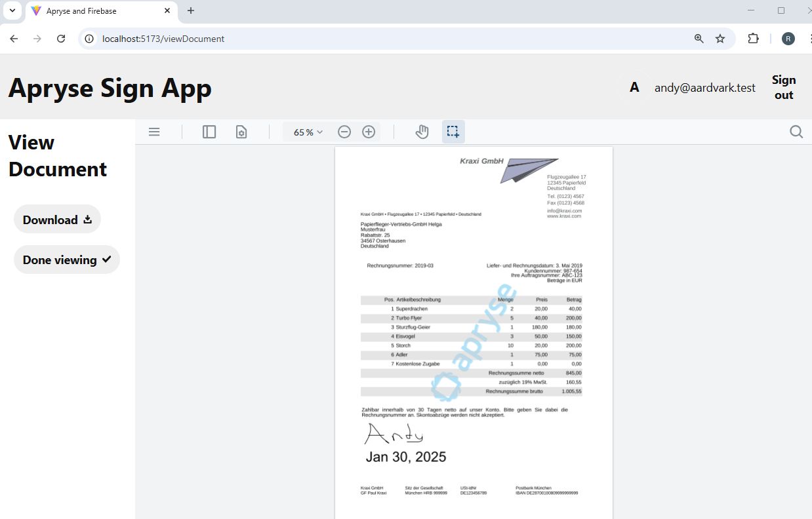This screenshot has width=812, height=519.
Task: Click the Artikelbeschreibung column header
Action: (x=418, y=299)
